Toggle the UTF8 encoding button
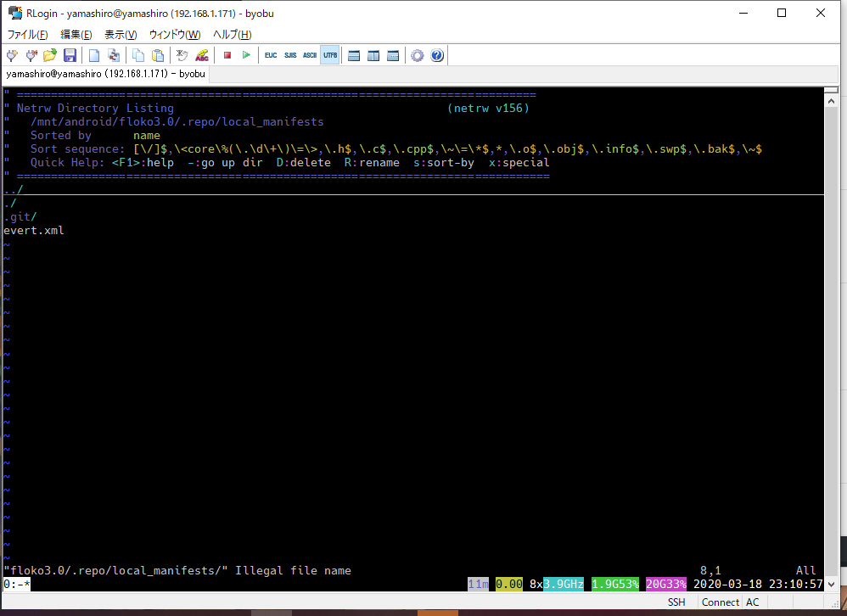Viewport: 847px width, 616px height. 330,55
